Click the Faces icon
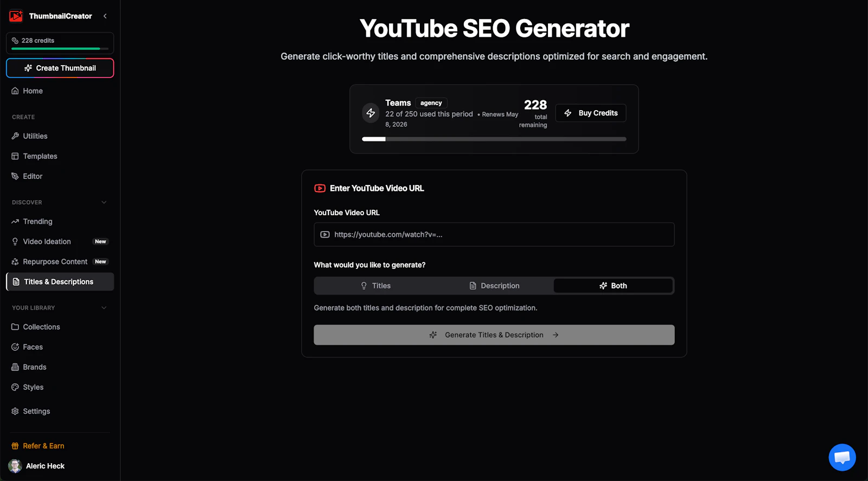Screen dimensions: 868x481 tap(15, 347)
